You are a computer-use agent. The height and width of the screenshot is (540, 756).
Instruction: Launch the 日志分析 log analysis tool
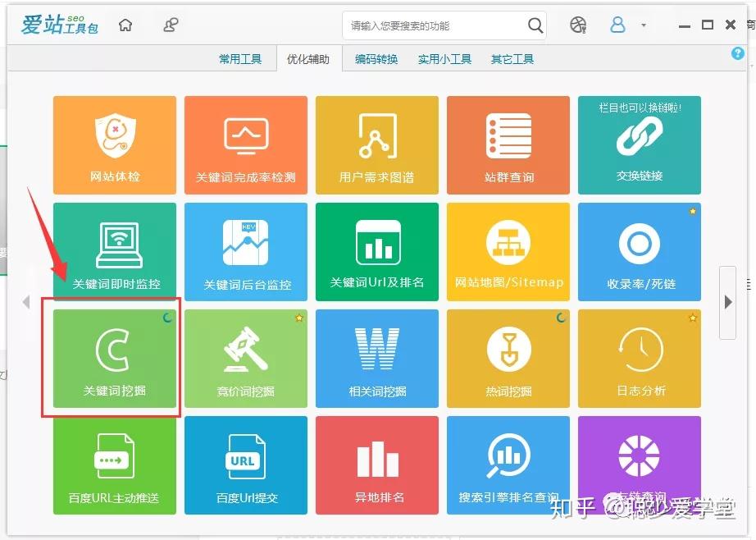tap(639, 359)
